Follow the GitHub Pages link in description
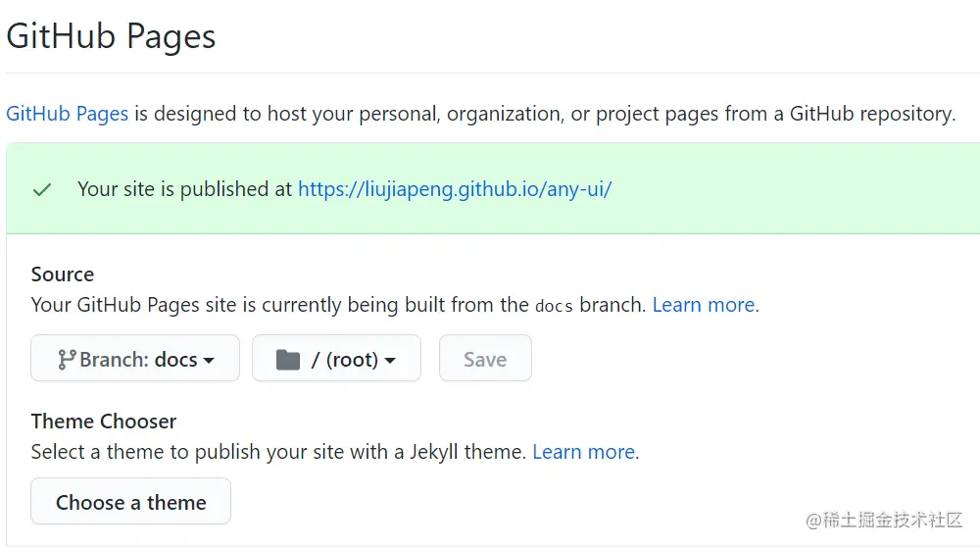This screenshot has width=980, height=547. 67,114
